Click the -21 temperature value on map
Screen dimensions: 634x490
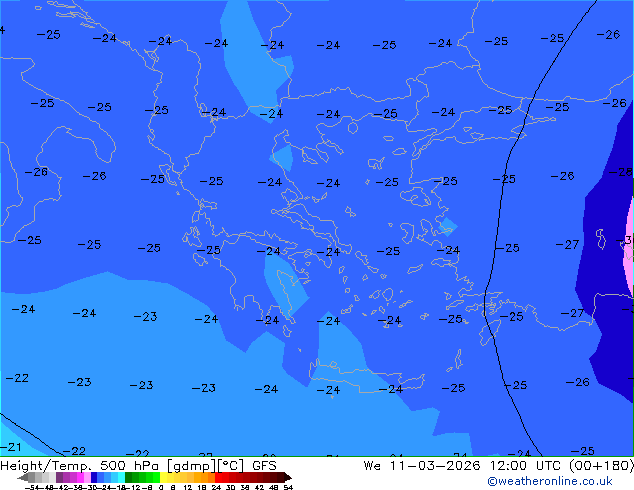11,447
